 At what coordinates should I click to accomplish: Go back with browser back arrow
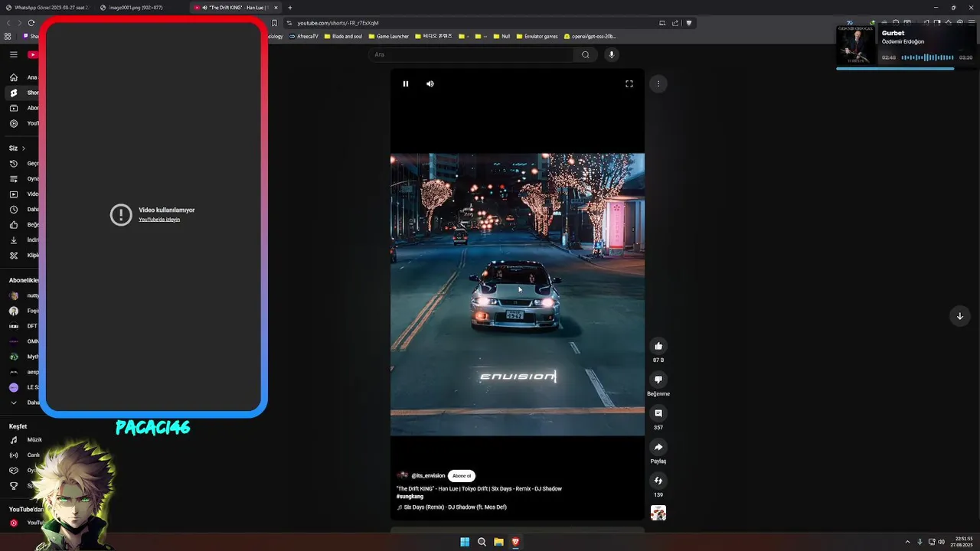(8, 23)
